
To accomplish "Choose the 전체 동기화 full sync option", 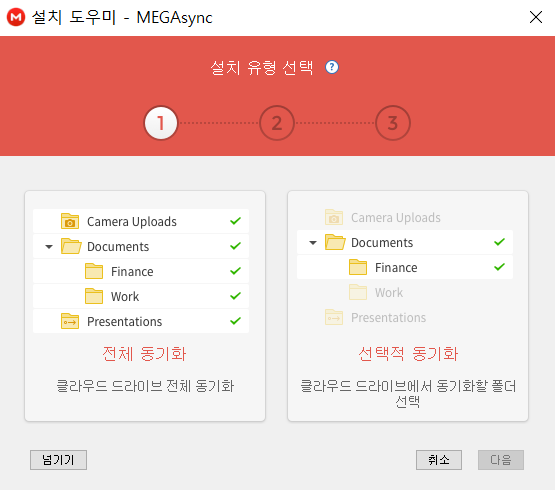I will pyautogui.click(x=145, y=306).
